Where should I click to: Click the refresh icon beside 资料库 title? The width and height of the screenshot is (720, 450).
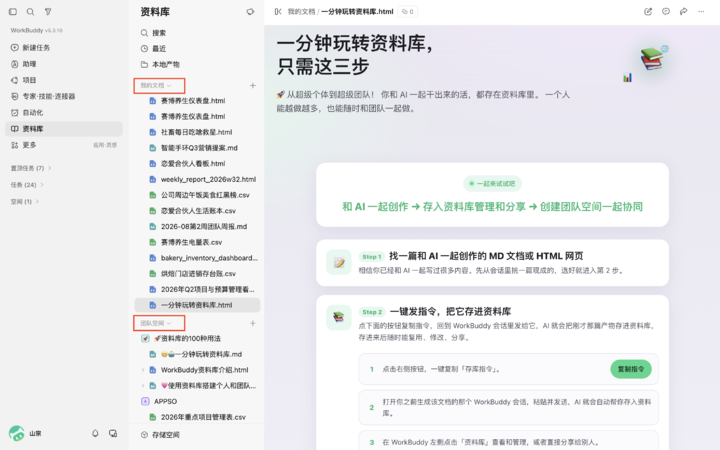click(250, 12)
